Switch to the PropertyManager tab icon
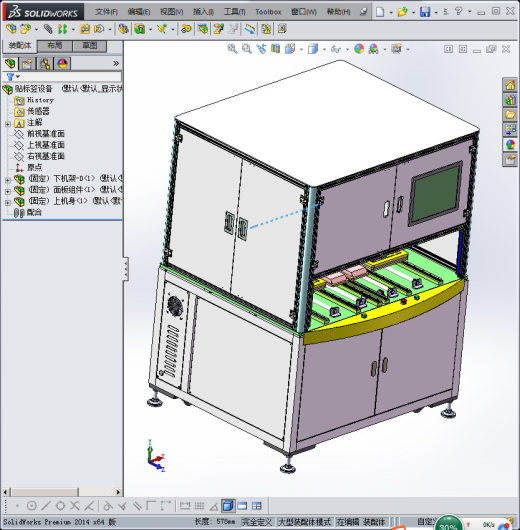The height and width of the screenshot is (530, 520). tap(27, 63)
